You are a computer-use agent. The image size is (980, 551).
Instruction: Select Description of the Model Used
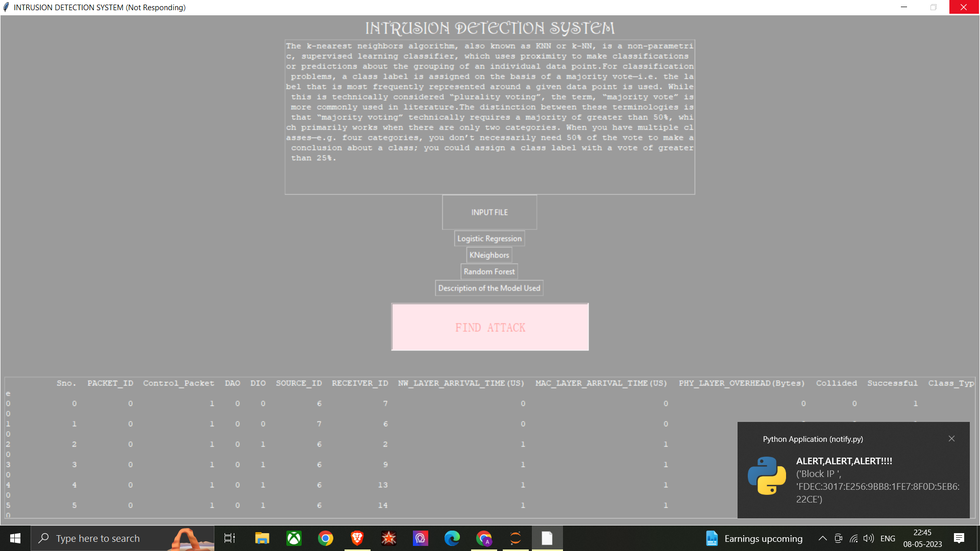point(489,288)
